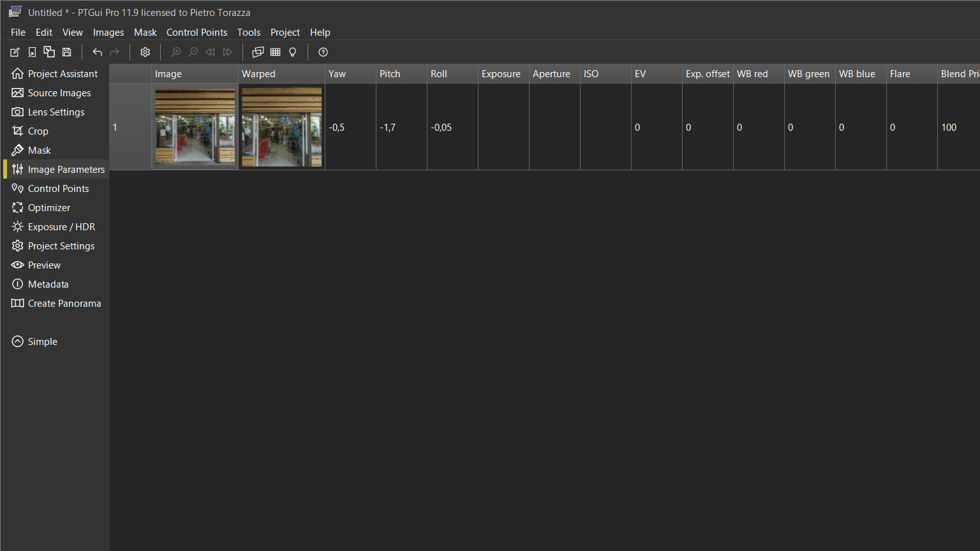Click the crop icon in sidebar
Viewport: 980px width, 551px height.
[x=17, y=131]
